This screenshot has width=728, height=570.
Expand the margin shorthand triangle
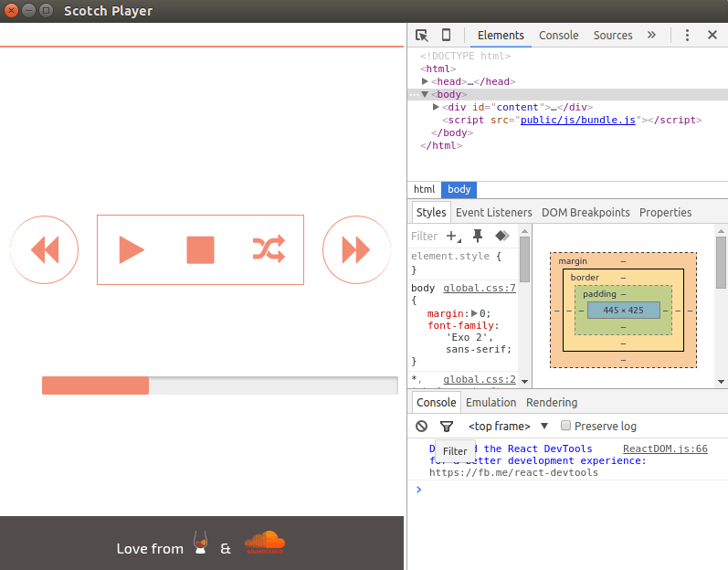point(474,313)
